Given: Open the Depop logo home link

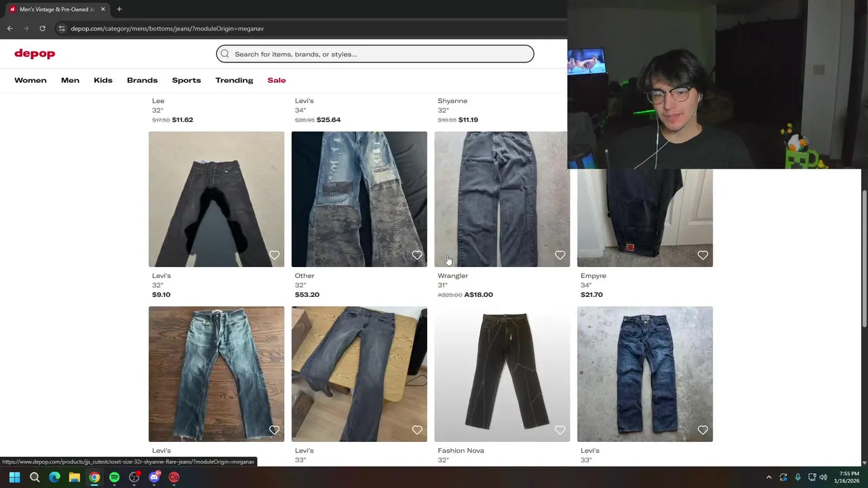Looking at the screenshot, I should [x=35, y=54].
